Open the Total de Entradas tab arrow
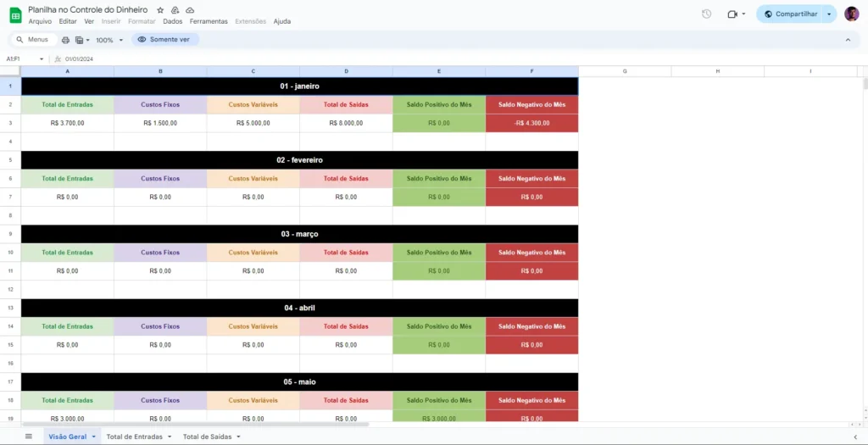868x445 pixels. pos(169,437)
